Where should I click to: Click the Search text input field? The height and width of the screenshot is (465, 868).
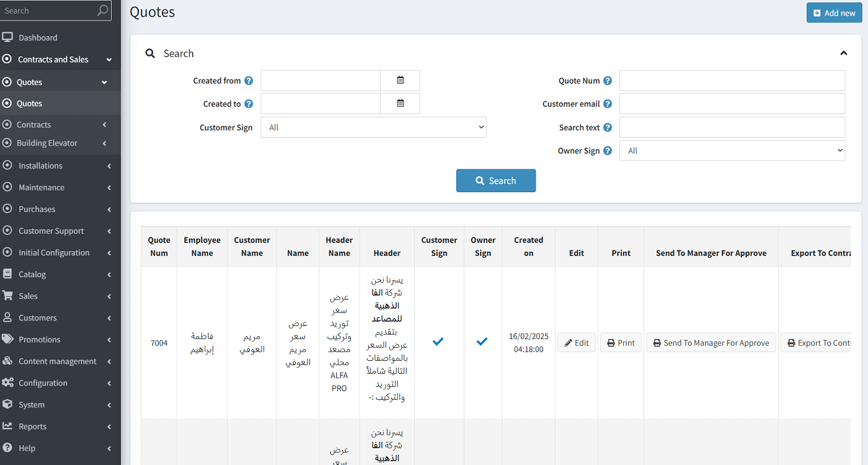pos(732,127)
